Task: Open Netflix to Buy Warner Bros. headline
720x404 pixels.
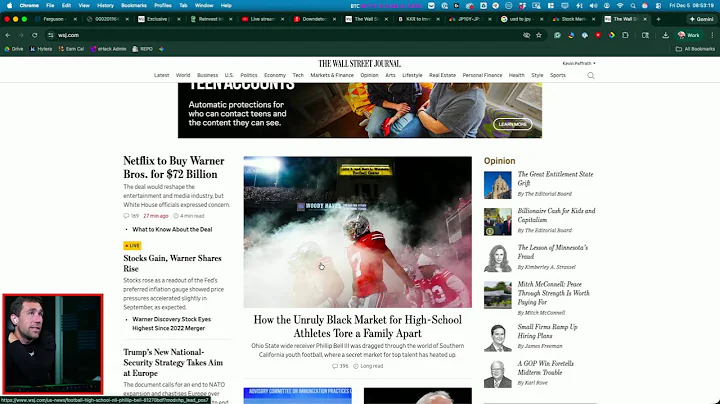Action: 174,168
